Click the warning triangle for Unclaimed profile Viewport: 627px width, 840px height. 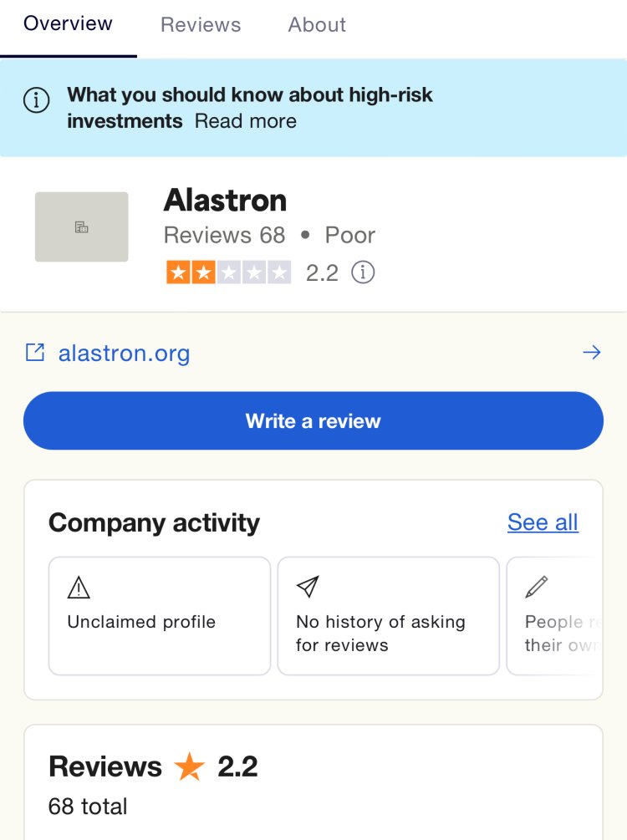(x=79, y=587)
